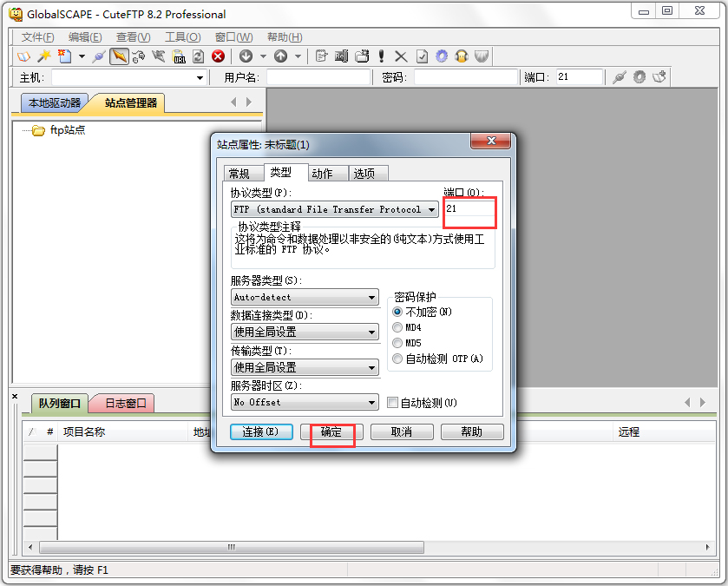Image resolution: width=728 pixels, height=586 pixels.
Task: Click the refresh icon in toolbar
Action: pyautogui.click(x=198, y=56)
